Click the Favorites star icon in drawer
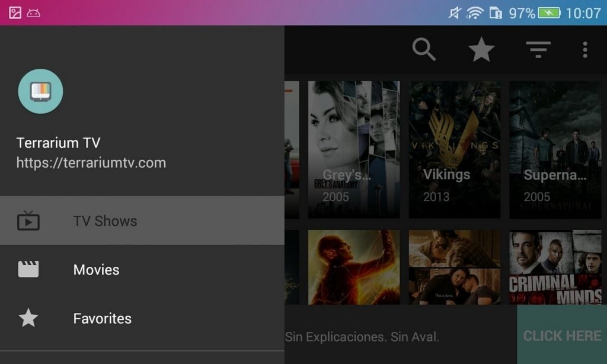Screen dimensions: 607x364 28,318
